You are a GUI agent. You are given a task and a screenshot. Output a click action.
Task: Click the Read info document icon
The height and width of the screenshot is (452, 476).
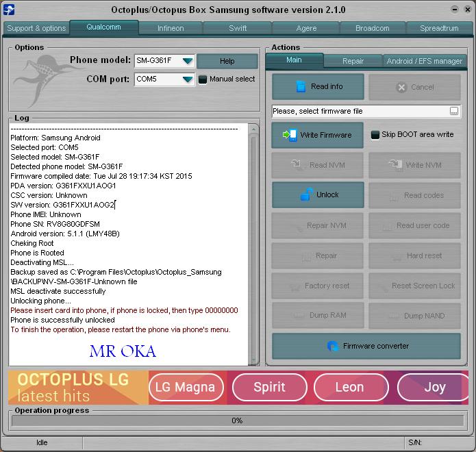point(301,86)
